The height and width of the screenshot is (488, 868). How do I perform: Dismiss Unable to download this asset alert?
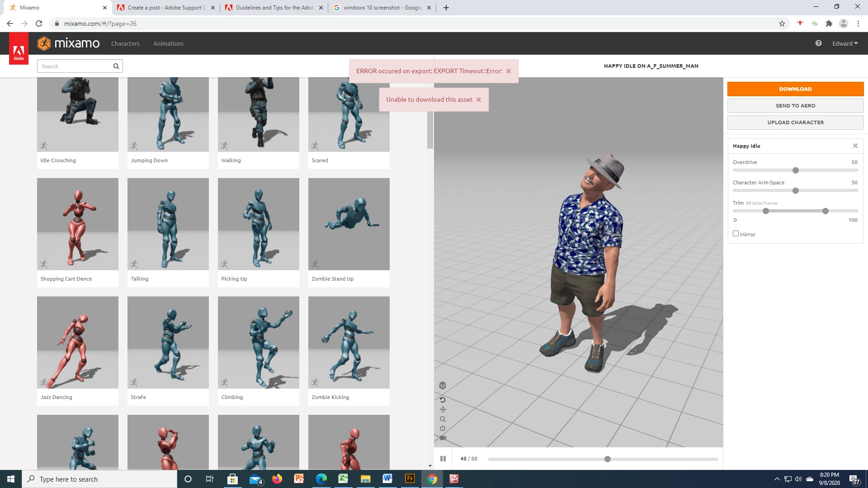click(478, 99)
